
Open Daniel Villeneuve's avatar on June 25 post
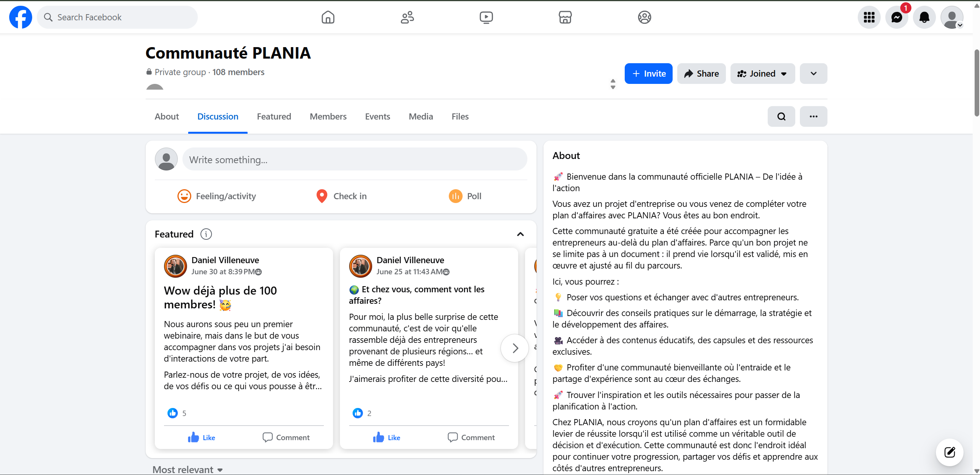361,266
